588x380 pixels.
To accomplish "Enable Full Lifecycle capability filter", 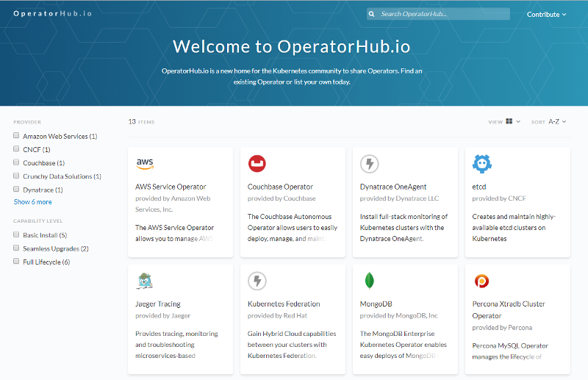I will pos(16,261).
